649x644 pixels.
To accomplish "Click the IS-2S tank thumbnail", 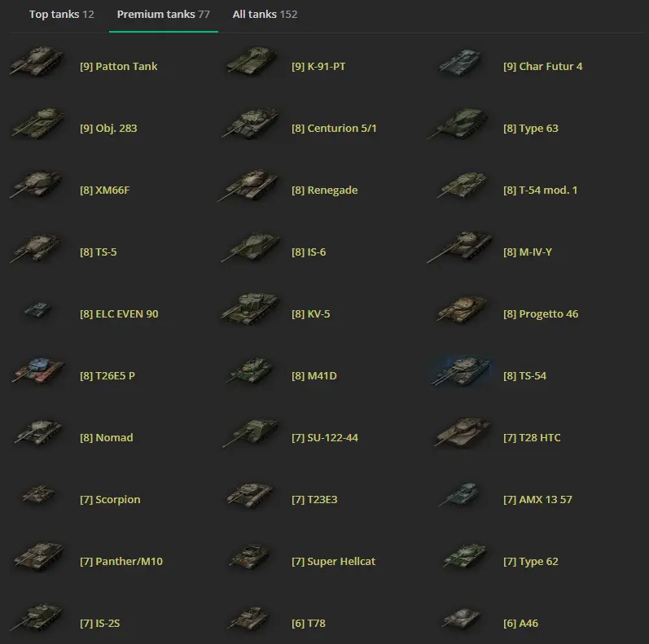I will [x=37, y=620].
